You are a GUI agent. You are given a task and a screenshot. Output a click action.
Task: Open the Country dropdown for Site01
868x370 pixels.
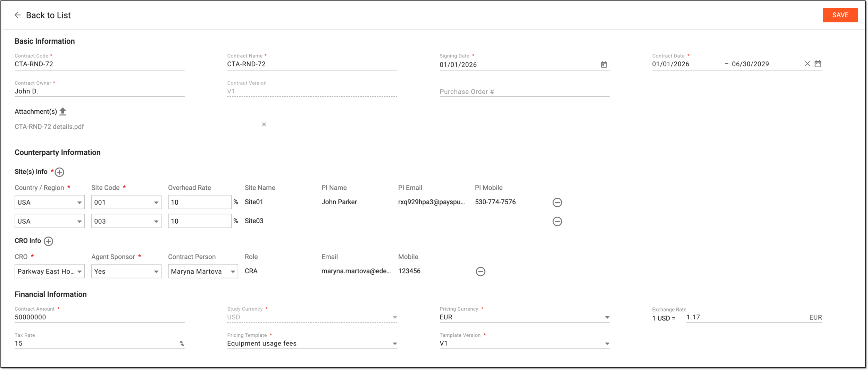tap(50, 202)
